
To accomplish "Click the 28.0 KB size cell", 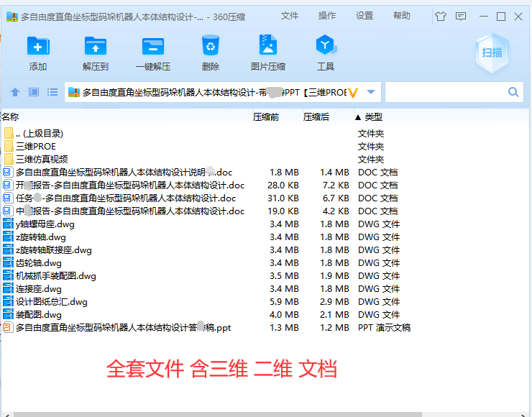I will pos(283,185).
